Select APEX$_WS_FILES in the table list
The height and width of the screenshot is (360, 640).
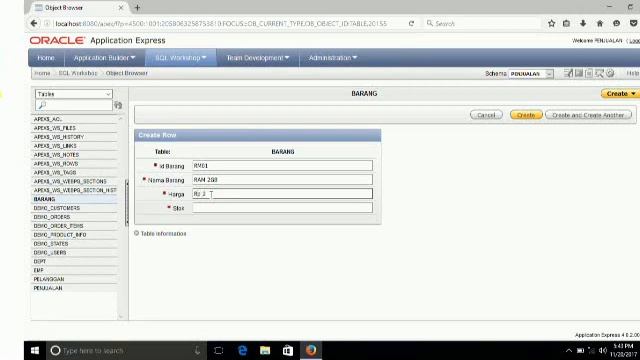pyautogui.click(x=55, y=128)
